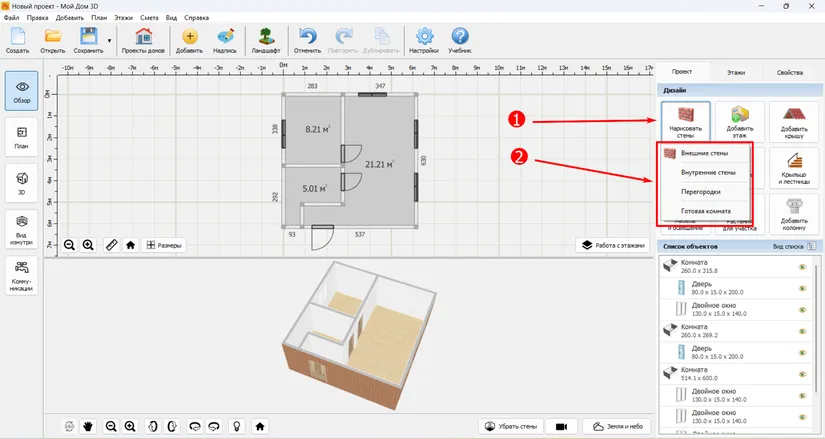Create a new project with Создать

[x=18, y=40]
